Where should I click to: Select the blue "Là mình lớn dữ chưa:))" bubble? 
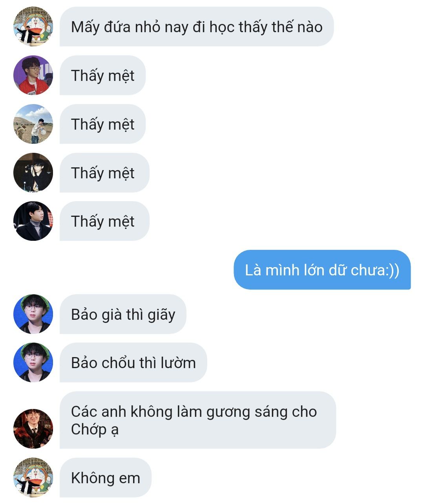coord(322,269)
